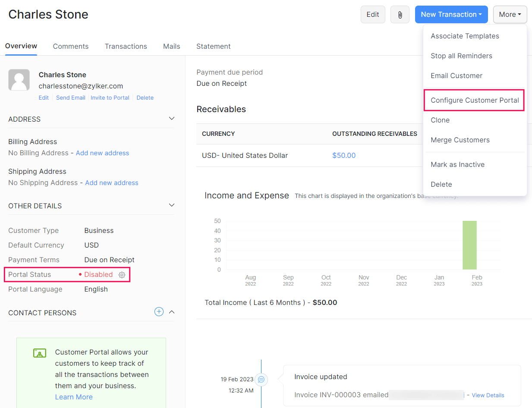Open the View Details link for invoice INV-000003
The height and width of the screenshot is (408, 532).
pos(488,395)
